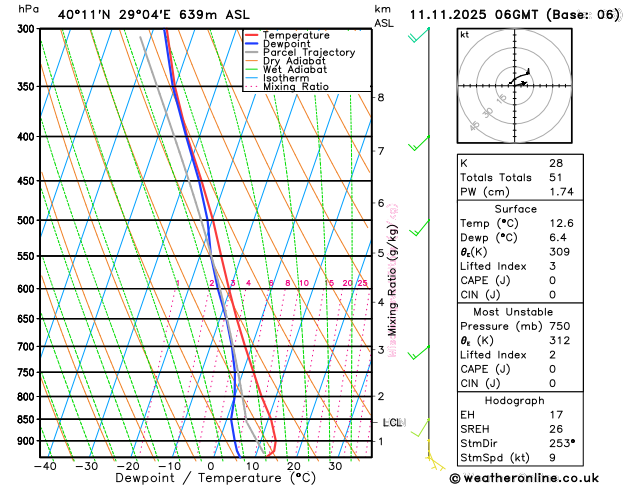The height and width of the screenshot is (486, 629).
Task: Click the '300' pressure axis label
Action: 28,29
